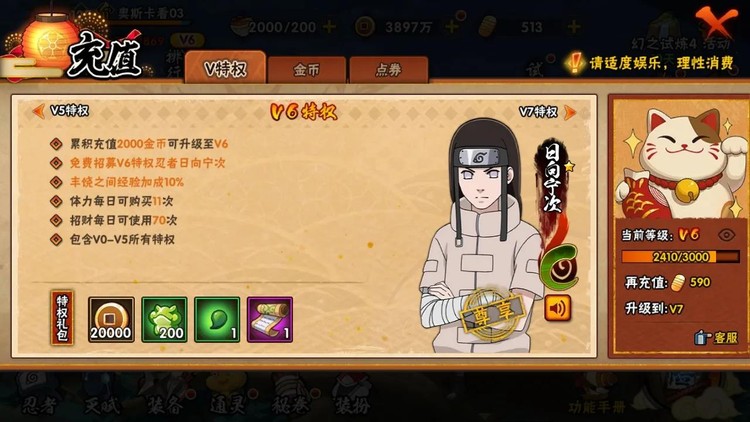This screenshot has width=750, height=422.
Task: Go to next V7特权 page arrow
Action: [570, 112]
